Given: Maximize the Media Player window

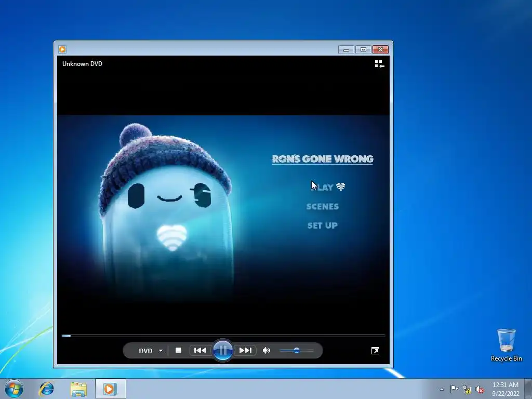Looking at the screenshot, I should click(x=363, y=49).
